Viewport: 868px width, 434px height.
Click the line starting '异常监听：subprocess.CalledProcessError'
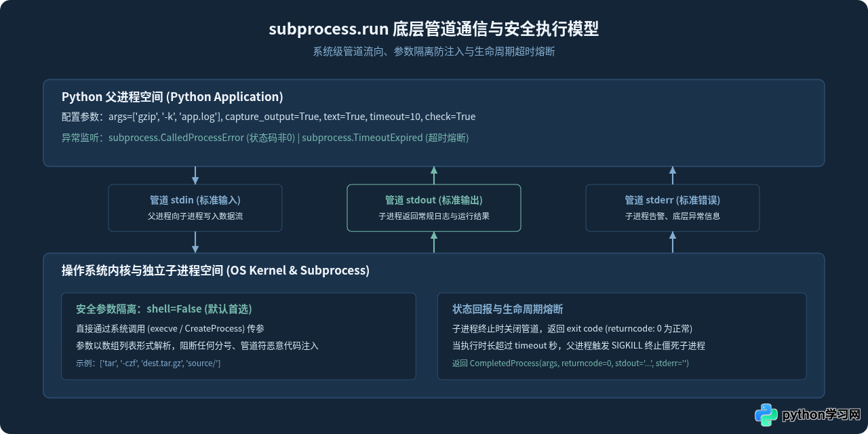click(265, 138)
